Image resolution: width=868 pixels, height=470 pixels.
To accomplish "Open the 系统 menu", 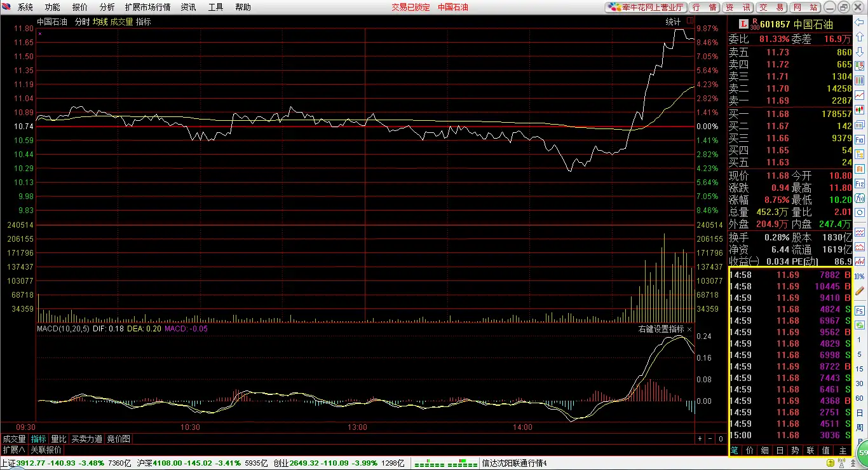I will (x=25, y=7).
